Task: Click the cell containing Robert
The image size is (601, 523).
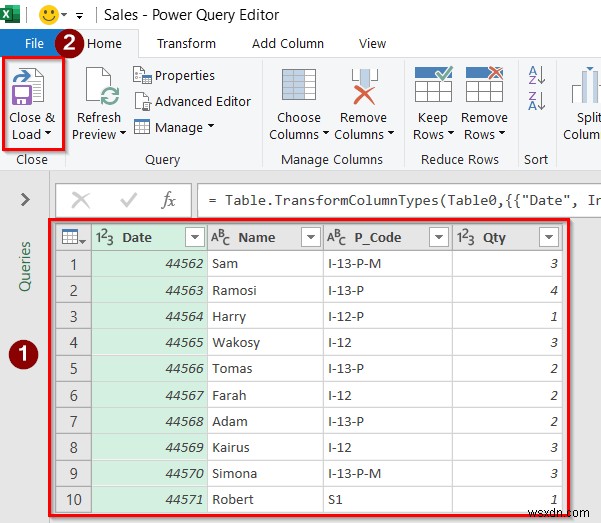Action: point(265,500)
